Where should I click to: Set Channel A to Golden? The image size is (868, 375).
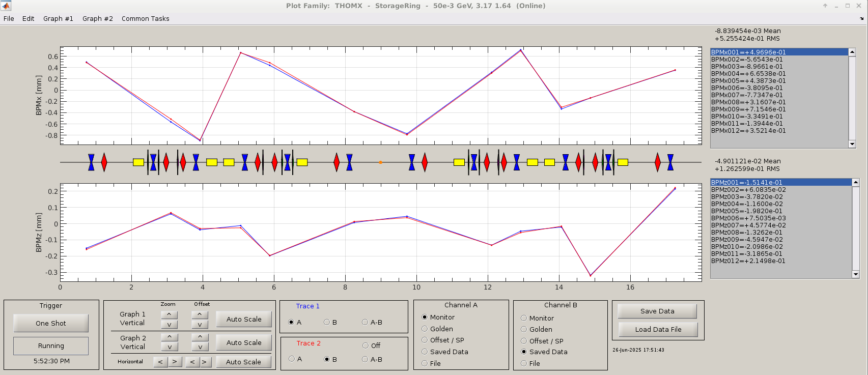tap(425, 329)
